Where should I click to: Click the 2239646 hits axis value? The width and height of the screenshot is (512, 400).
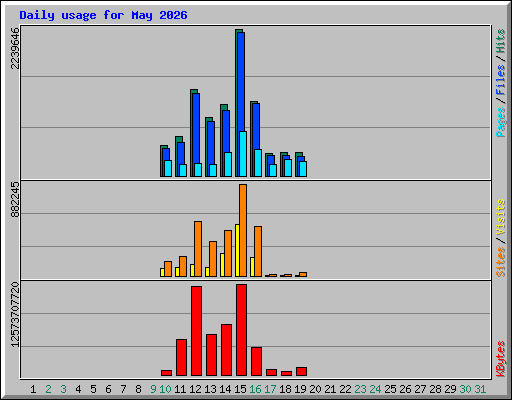click(15, 48)
